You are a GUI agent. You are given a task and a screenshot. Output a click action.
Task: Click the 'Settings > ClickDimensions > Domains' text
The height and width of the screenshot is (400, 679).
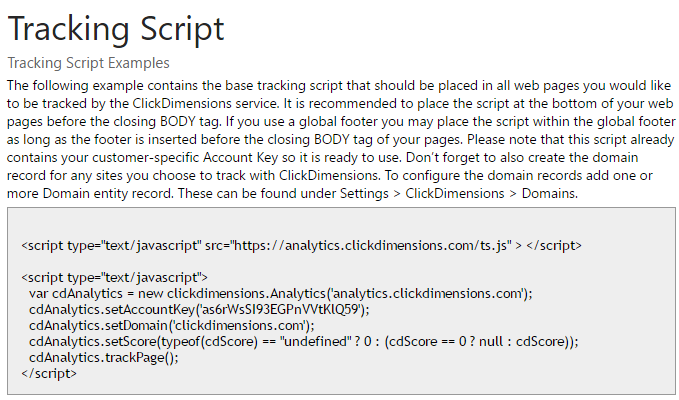click(458, 194)
